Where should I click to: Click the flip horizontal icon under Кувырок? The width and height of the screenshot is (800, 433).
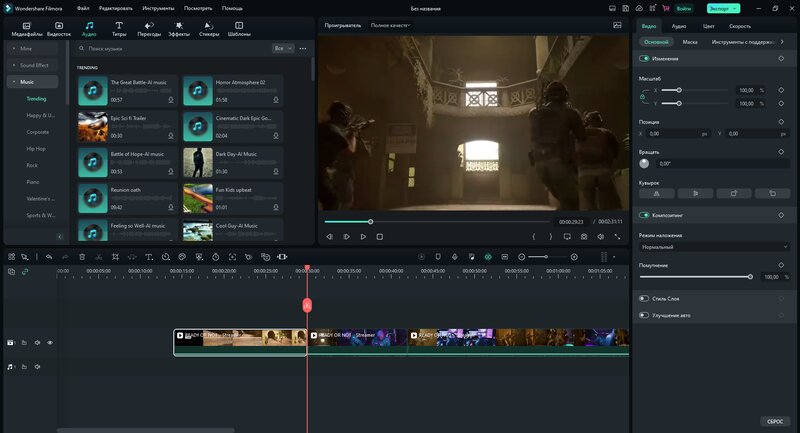coord(657,193)
